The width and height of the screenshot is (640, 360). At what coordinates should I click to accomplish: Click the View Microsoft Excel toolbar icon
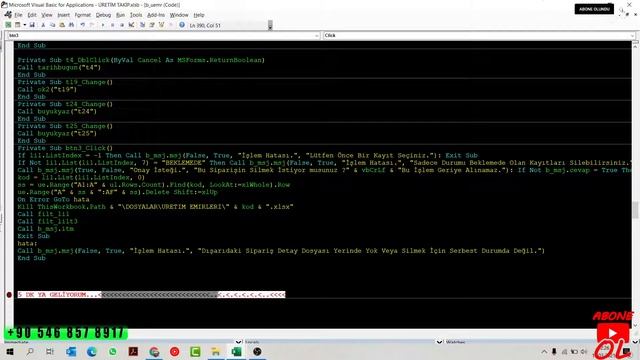8,25
